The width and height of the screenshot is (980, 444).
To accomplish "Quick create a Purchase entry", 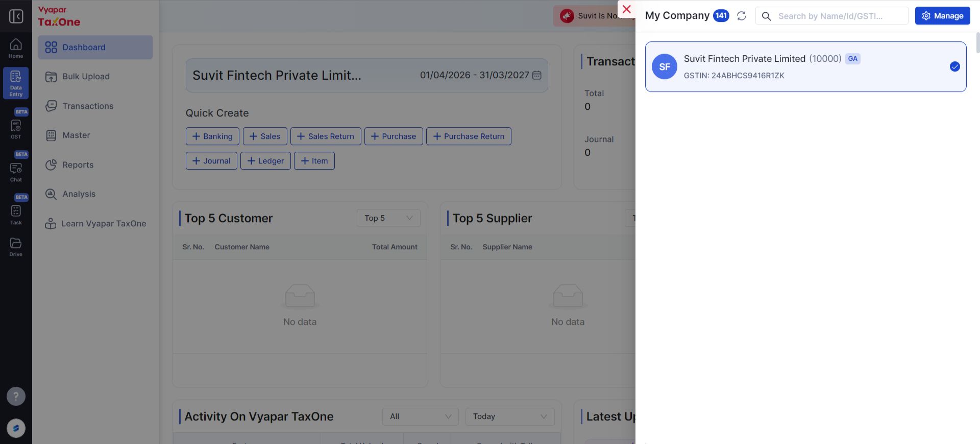I will coord(394,136).
